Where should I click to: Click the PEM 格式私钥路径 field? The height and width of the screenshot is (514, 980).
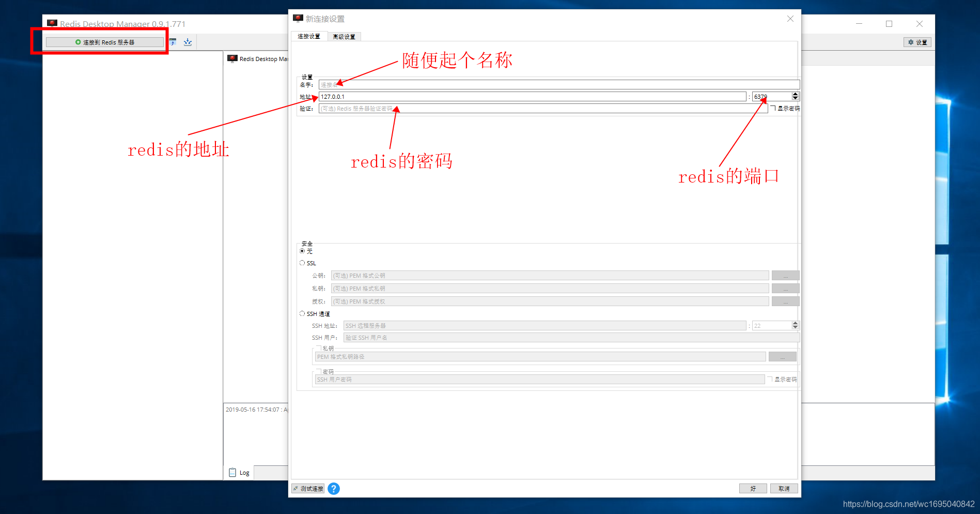pos(540,357)
